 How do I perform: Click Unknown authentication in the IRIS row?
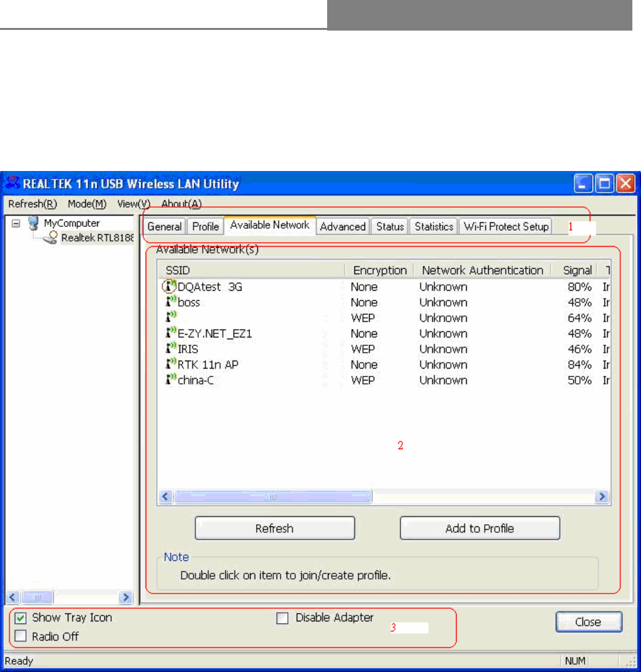point(443,349)
